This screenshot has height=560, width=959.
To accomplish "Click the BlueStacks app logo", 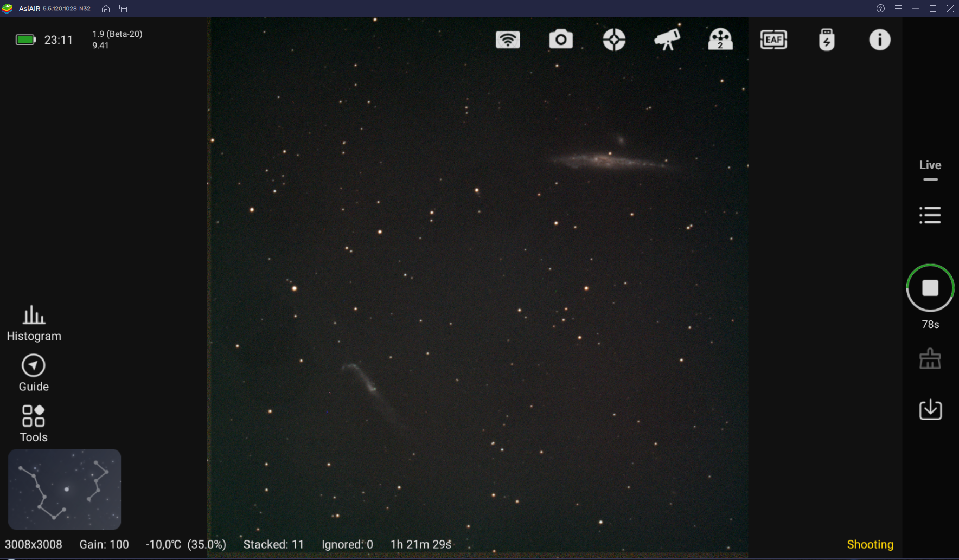I will pyautogui.click(x=7, y=9).
